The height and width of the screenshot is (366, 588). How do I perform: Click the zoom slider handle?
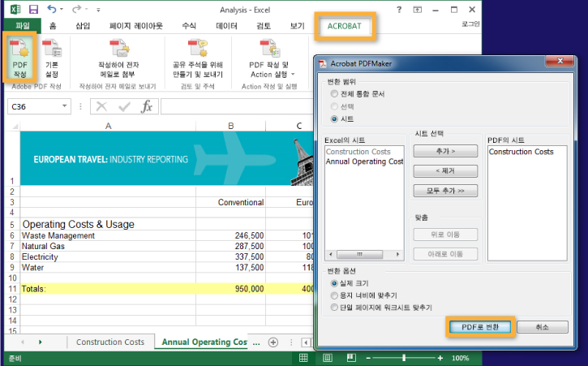(404, 358)
